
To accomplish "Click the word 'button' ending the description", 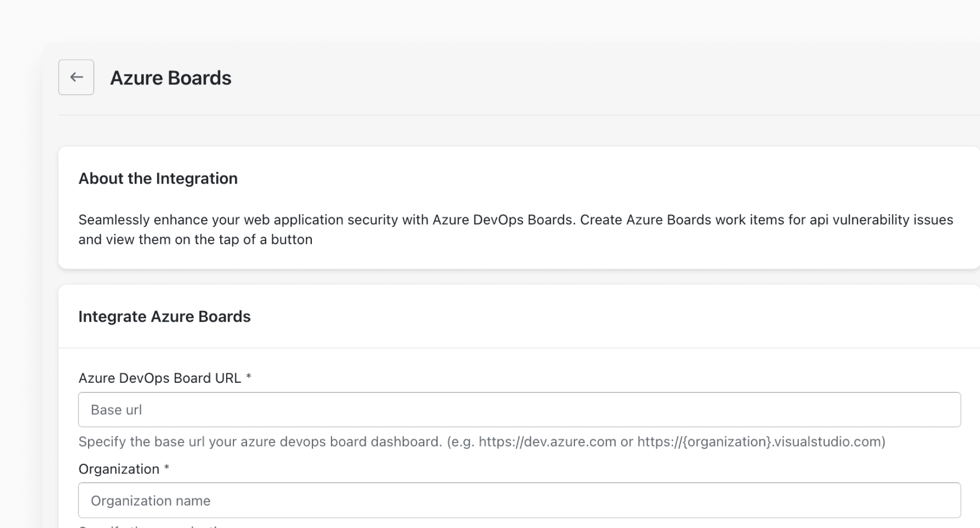I will [x=292, y=240].
